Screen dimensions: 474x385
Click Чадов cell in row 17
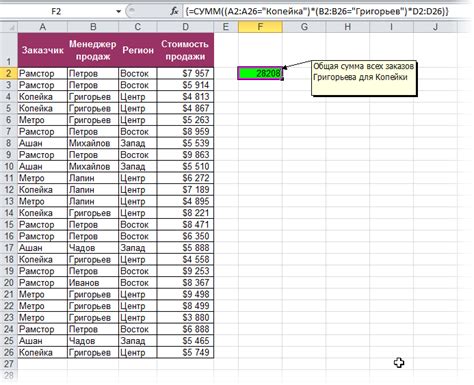(93, 248)
